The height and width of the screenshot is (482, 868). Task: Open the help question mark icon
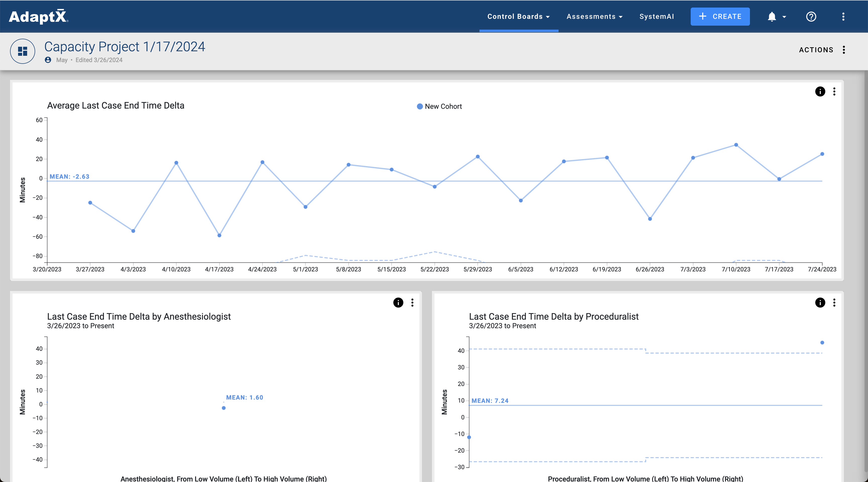click(811, 17)
